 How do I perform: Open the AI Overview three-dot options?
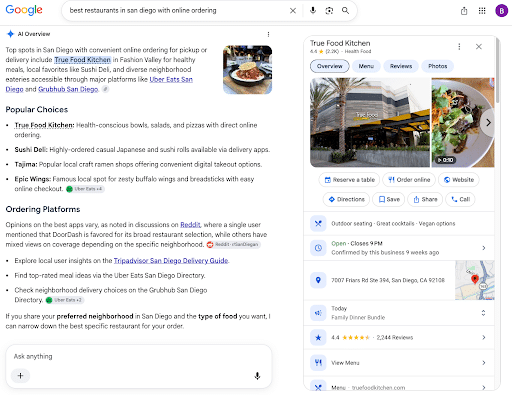pyautogui.click(x=268, y=34)
